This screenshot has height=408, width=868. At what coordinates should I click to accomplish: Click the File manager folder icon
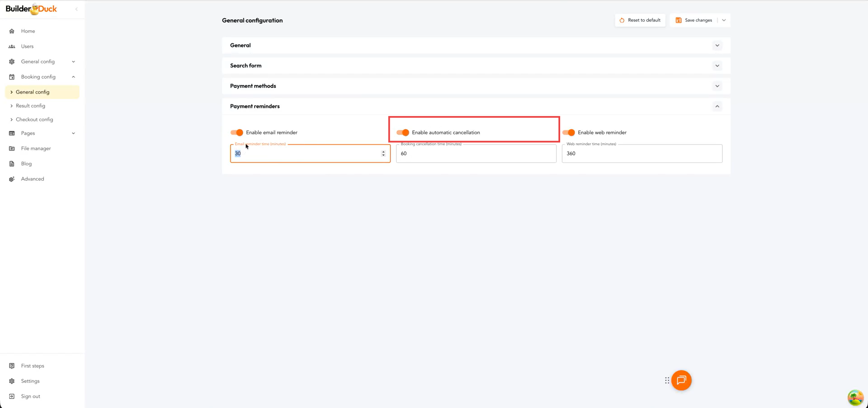(12, 149)
